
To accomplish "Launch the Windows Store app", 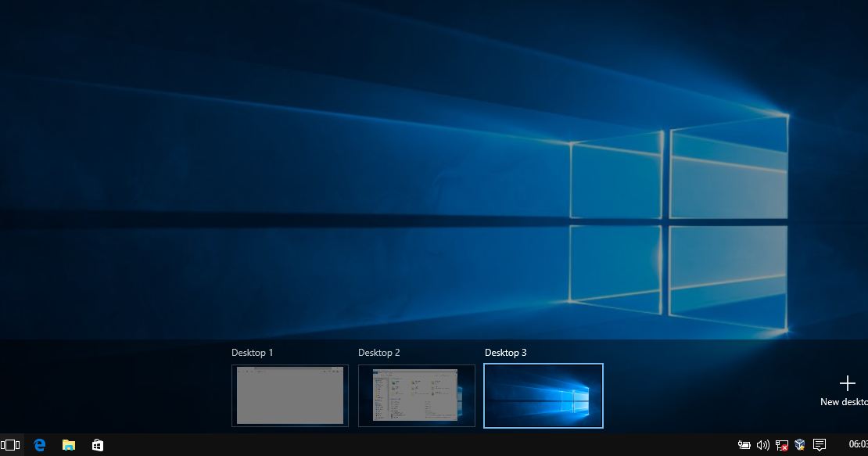I will pos(97,444).
